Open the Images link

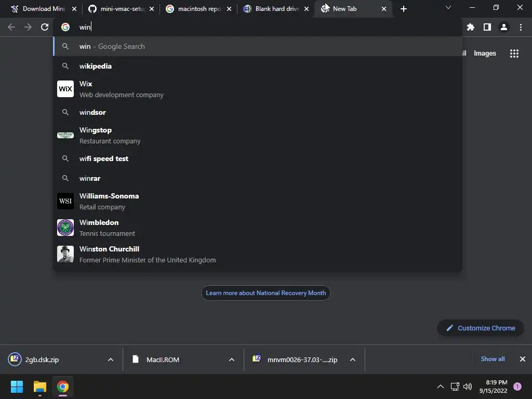pos(485,54)
